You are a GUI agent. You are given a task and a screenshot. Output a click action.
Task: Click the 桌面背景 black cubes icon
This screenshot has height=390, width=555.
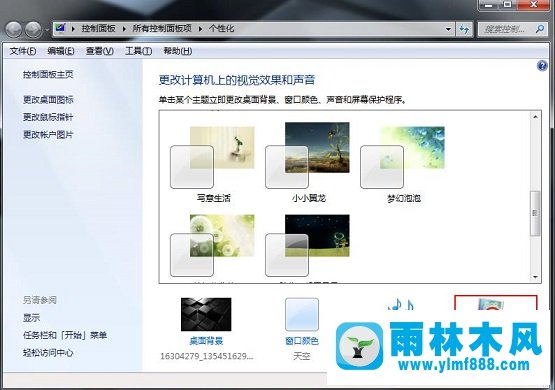coord(206,314)
